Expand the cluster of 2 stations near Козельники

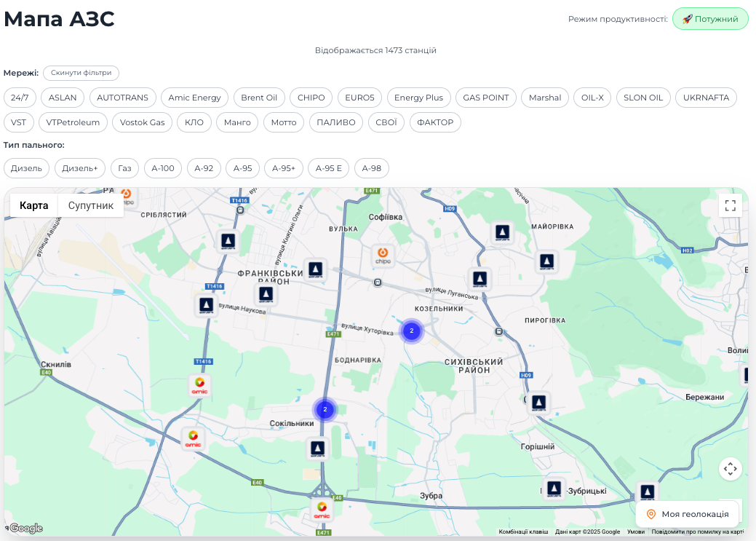[x=412, y=331]
